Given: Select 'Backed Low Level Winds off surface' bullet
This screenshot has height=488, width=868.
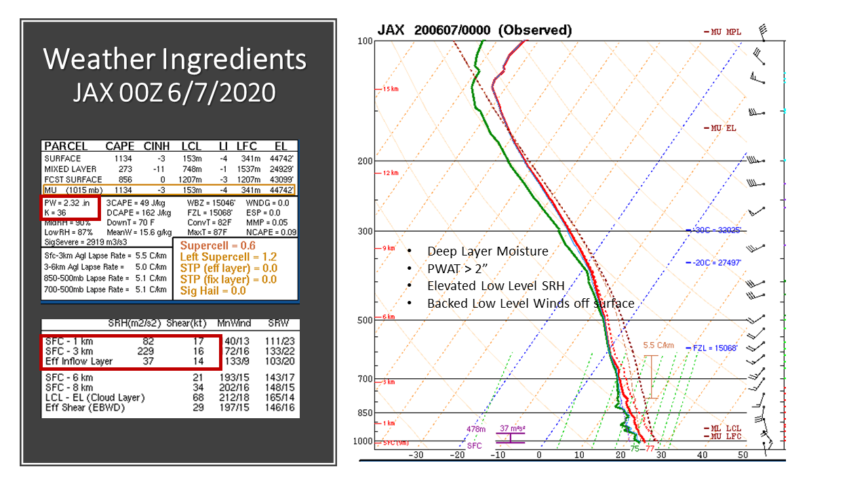Looking at the screenshot, I should [x=530, y=303].
